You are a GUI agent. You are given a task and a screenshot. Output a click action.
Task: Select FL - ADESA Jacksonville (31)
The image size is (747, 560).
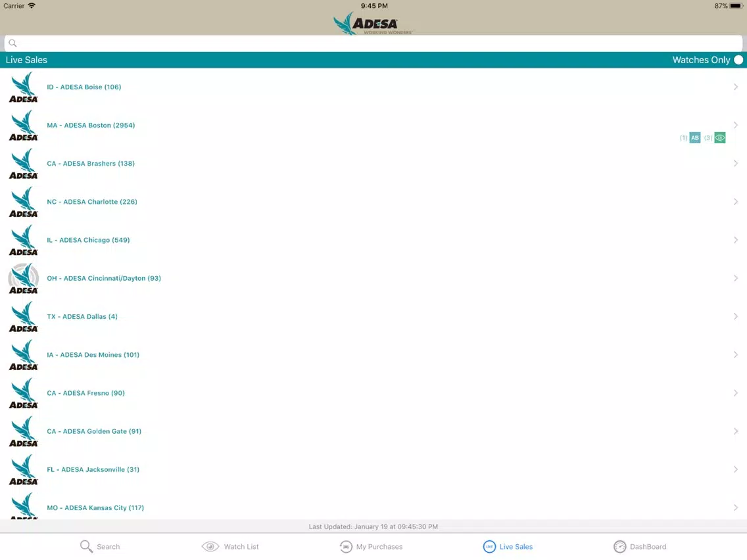point(93,469)
